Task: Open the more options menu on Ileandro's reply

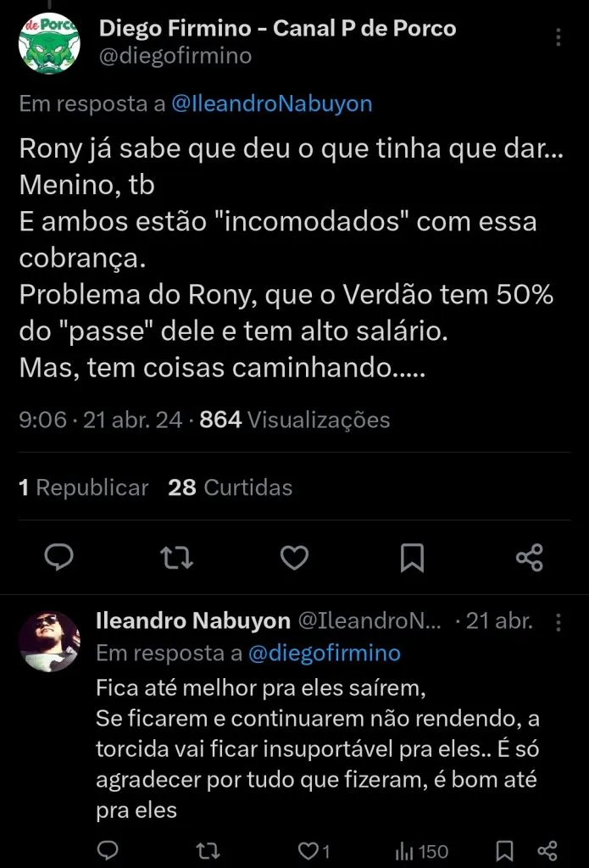Action: 558,621
